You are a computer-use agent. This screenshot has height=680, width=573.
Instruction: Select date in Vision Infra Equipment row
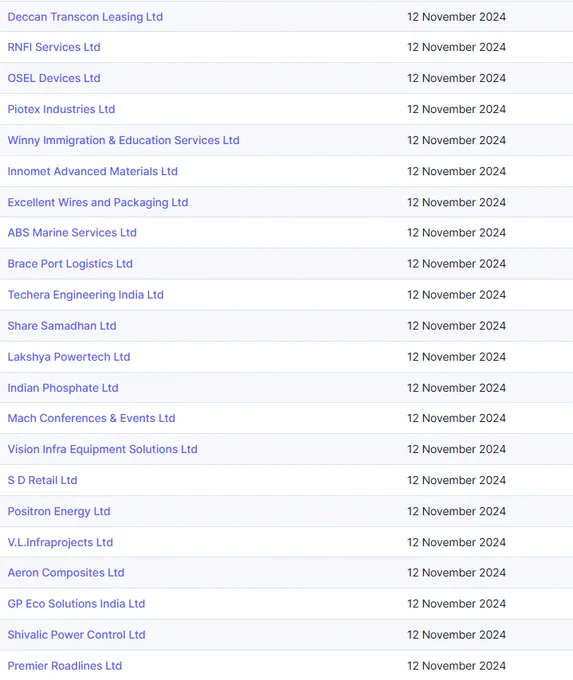coord(456,450)
